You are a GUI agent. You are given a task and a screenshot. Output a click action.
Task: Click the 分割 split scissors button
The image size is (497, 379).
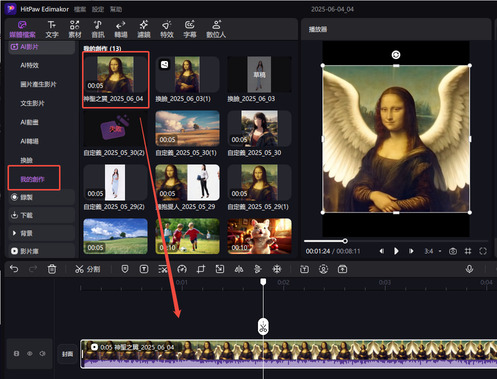click(87, 269)
